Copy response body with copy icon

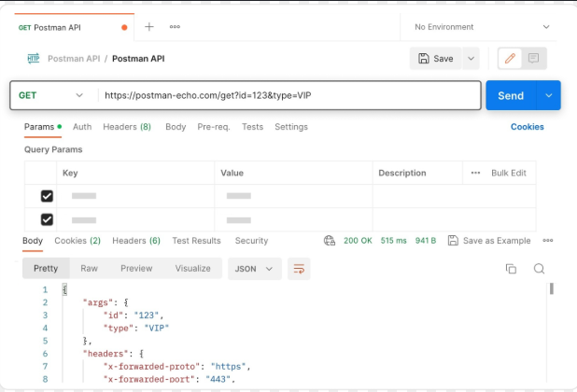point(511,269)
